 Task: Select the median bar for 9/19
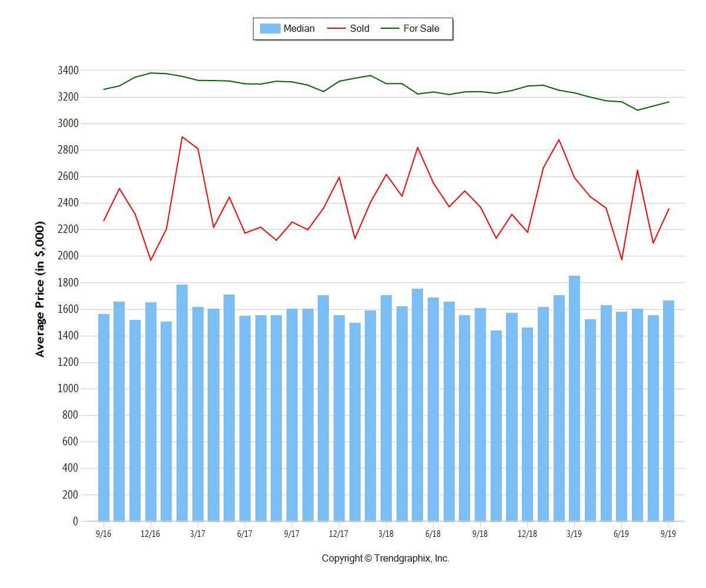pyautogui.click(x=668, y=411)
